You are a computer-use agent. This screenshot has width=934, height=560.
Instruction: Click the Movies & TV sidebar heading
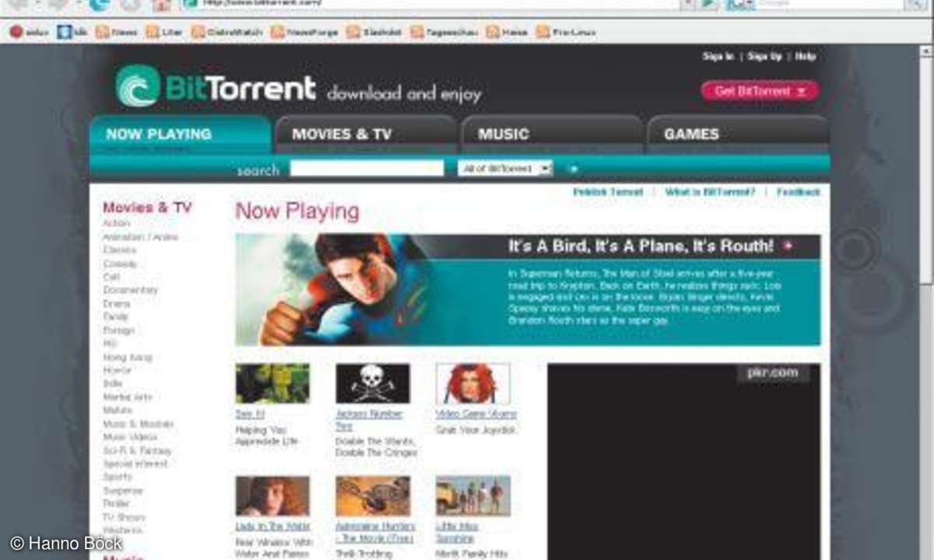(147, 208)
